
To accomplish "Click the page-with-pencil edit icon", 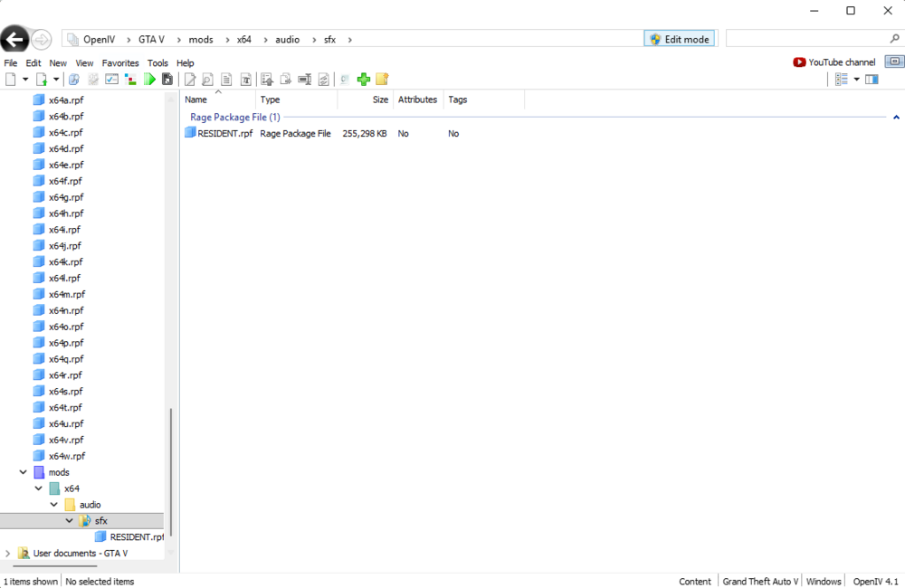I will [190, 79].
